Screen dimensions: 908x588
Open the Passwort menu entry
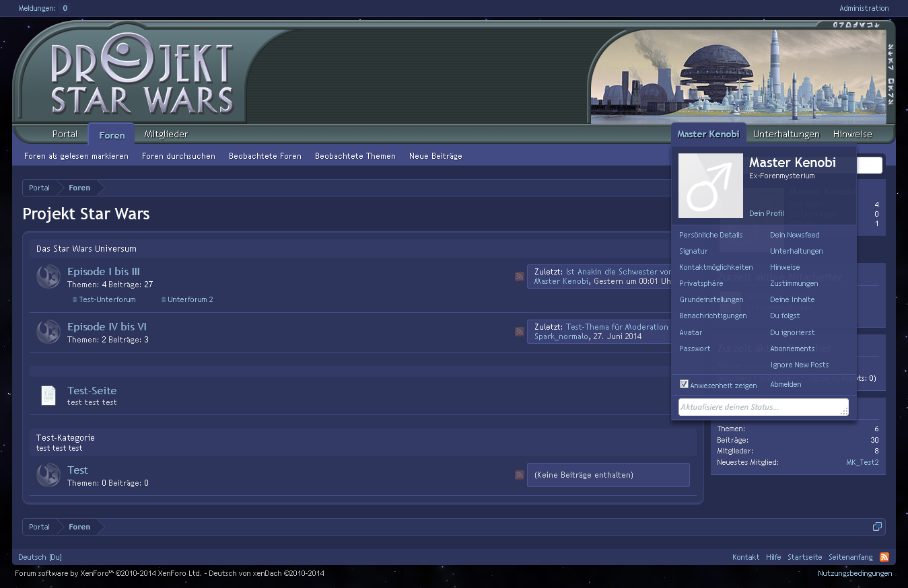coord(695,348)
